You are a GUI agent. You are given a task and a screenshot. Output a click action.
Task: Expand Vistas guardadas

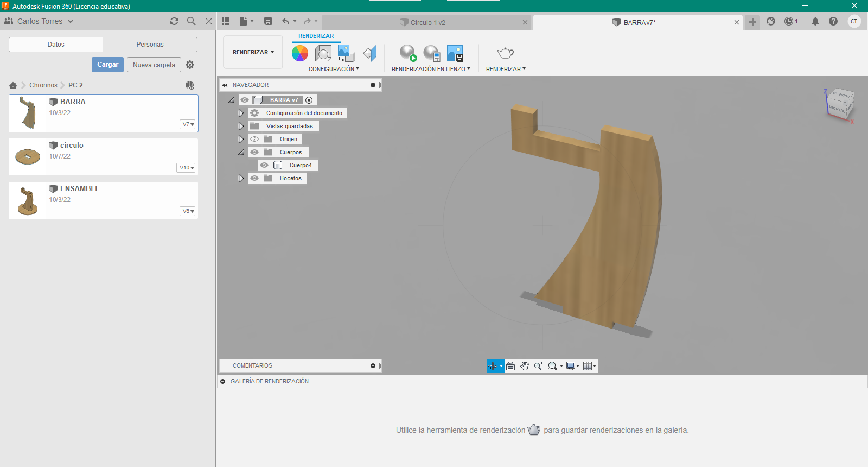(241, 126)
